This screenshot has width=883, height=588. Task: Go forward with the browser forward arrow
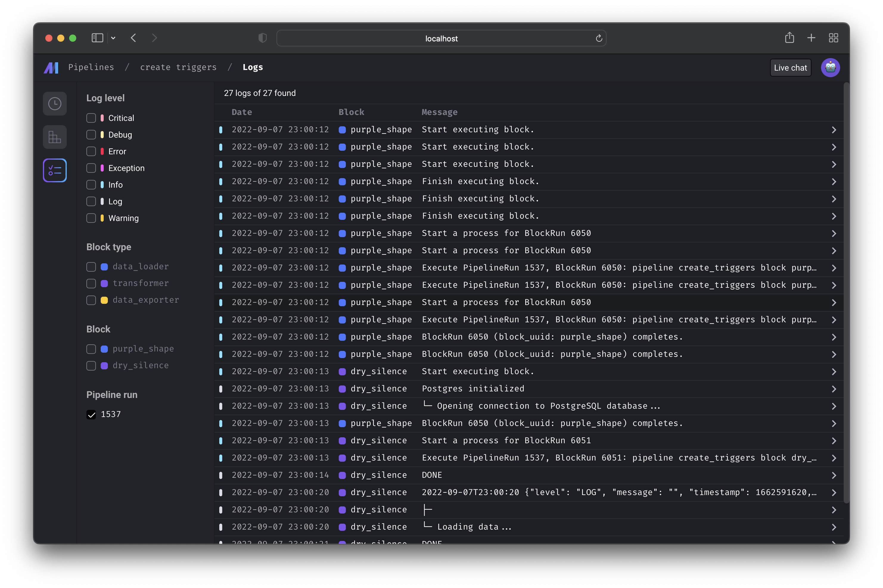click(155, 38)
